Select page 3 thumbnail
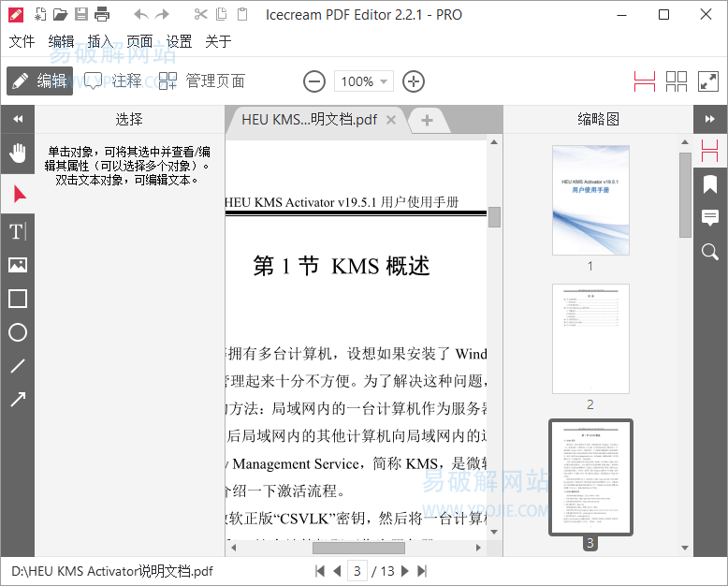This screenshot has height=586, width=728. pyautogui.click(x=590, y=477)
